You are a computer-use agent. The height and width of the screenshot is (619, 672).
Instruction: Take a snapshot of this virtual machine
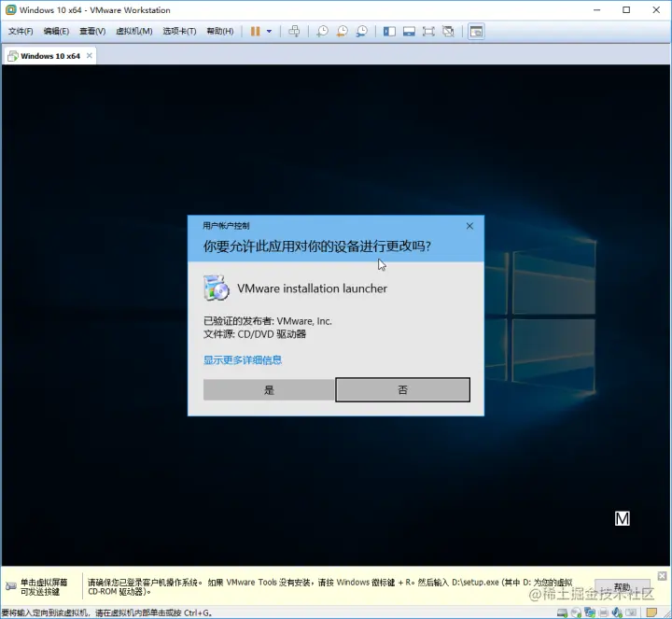[x=322, y=32]
